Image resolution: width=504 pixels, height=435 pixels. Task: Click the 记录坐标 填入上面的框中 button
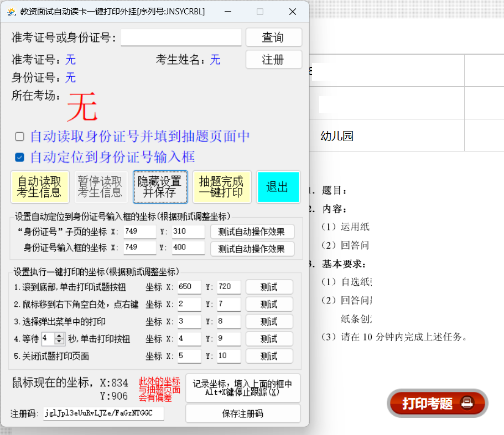pos(243,388)
